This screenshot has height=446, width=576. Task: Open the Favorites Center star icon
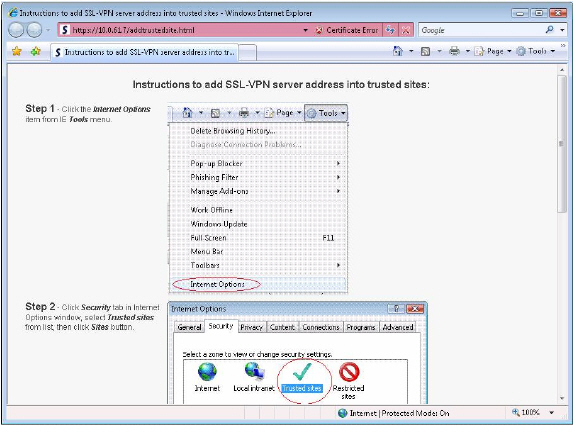pos(17,51)
